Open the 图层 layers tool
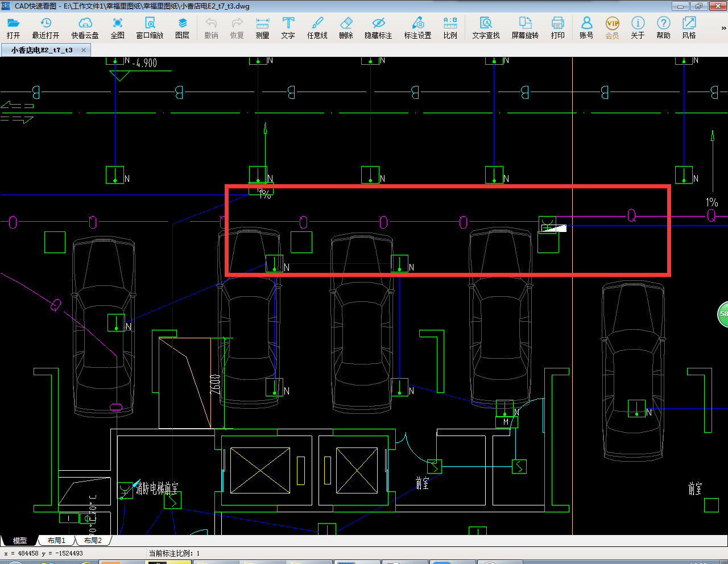This screenshot has height=564, width=728. pos(183,28)
